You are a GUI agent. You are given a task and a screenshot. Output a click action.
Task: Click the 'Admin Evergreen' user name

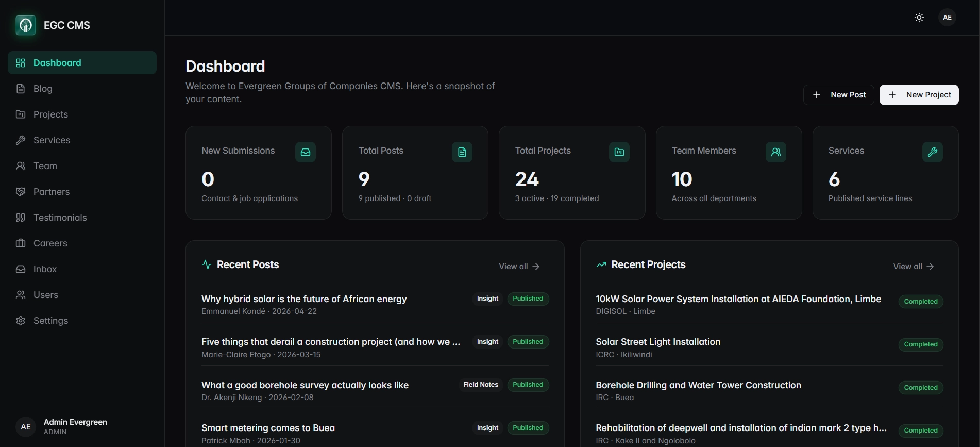click(75, 422)
